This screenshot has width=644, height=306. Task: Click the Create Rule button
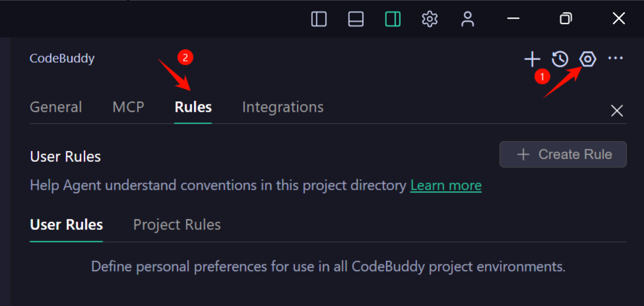[563, 154]
